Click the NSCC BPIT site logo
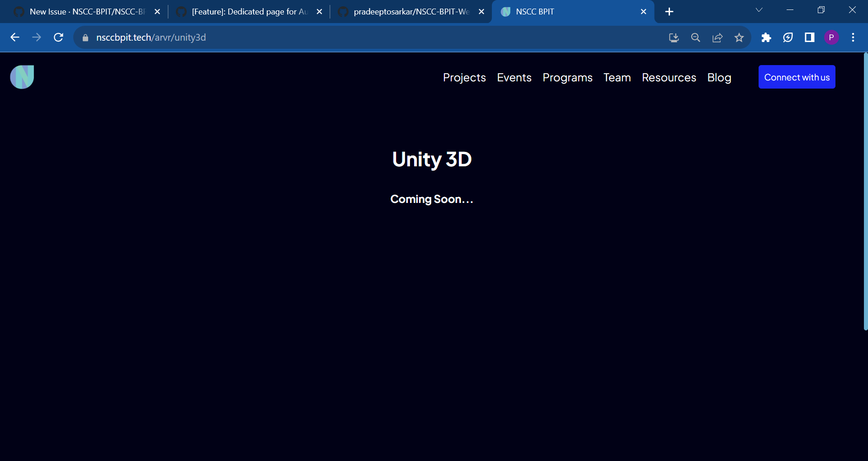The width and height of the screenshot is (868, 461). pos(22,77)
